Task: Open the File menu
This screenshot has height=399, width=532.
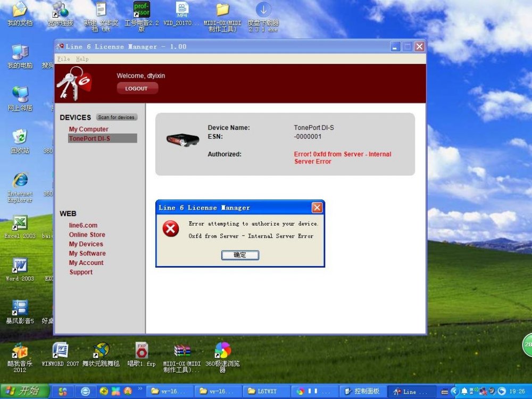Action: coord(63,59)
